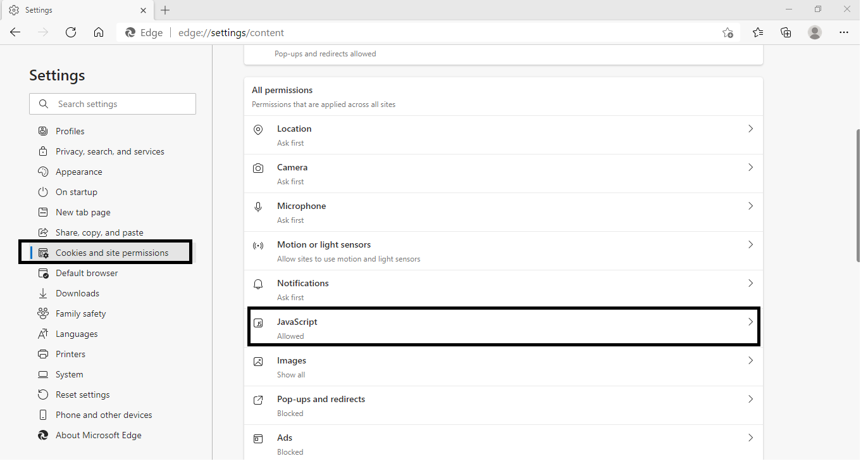Screen dimensions: 868x461
Task: Open Cookies and site permissions section
Action: [x=112, y=253]
